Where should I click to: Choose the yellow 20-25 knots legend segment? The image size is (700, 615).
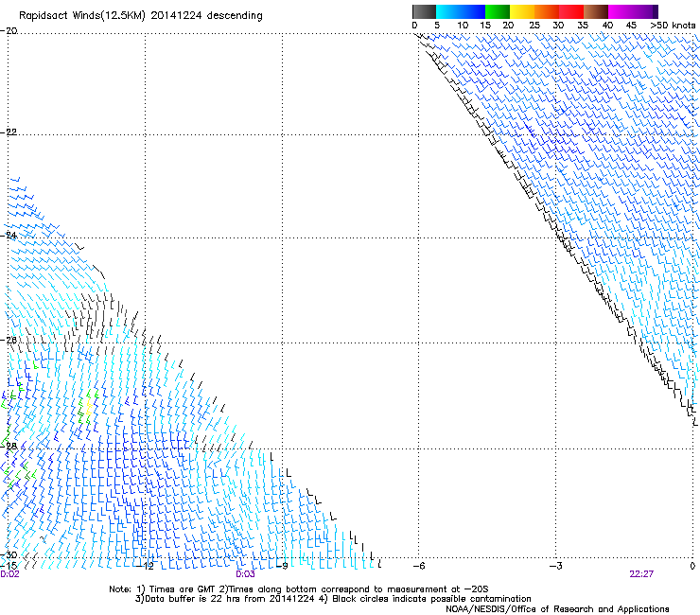click(522, 11)
